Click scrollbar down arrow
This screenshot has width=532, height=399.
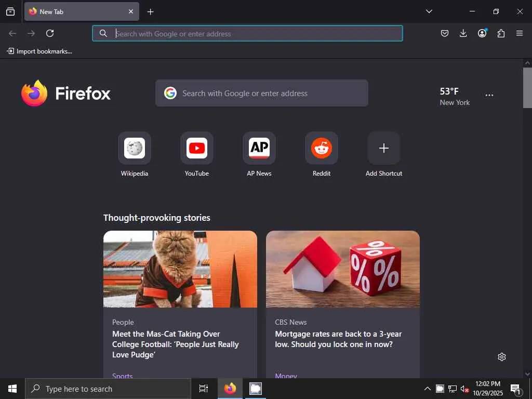click(527, 374)
